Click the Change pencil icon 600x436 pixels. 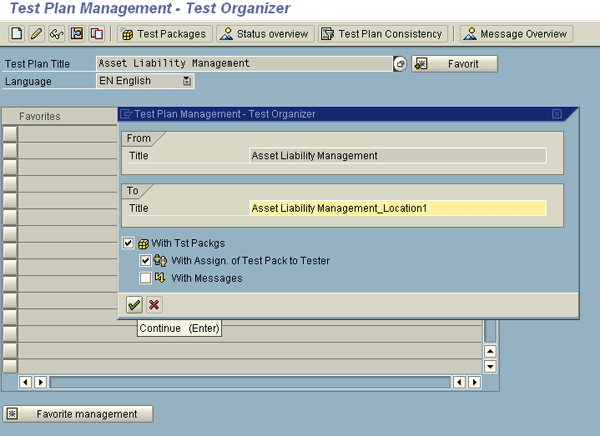(x=37, y=34)
